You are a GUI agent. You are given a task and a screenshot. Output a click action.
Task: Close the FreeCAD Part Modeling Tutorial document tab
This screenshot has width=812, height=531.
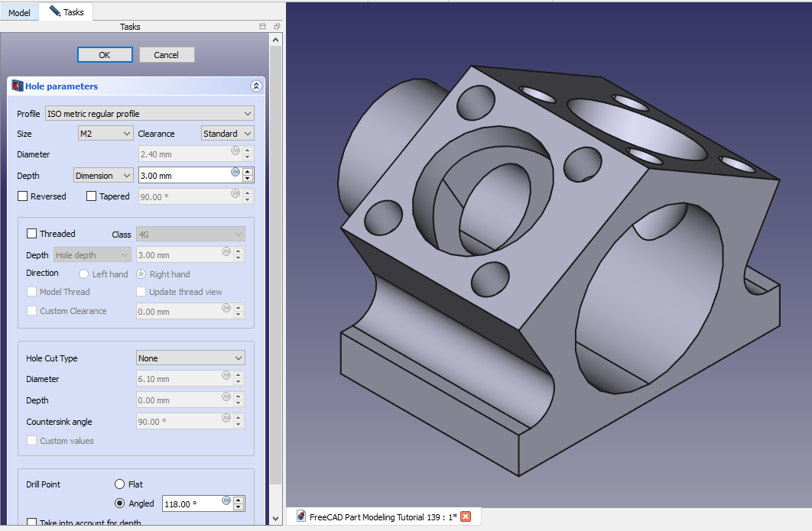pyautogui.click(x=466, y=516)
